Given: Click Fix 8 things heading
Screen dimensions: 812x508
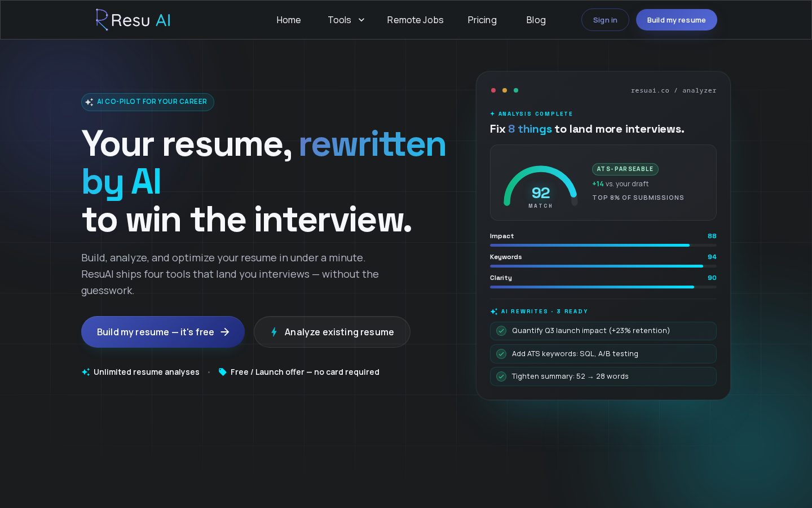Looking at the screenshot, I should click(x=587, y=129).
